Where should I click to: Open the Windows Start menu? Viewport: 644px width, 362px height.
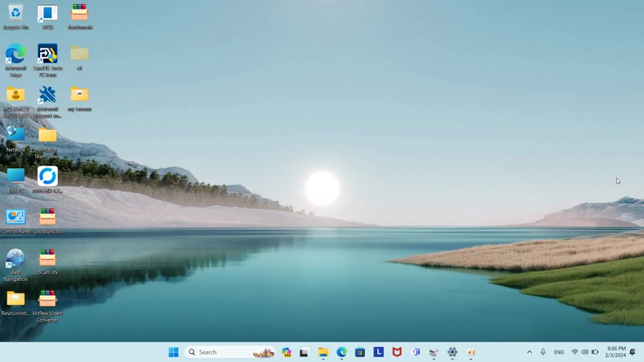click(x=173, y=352)
